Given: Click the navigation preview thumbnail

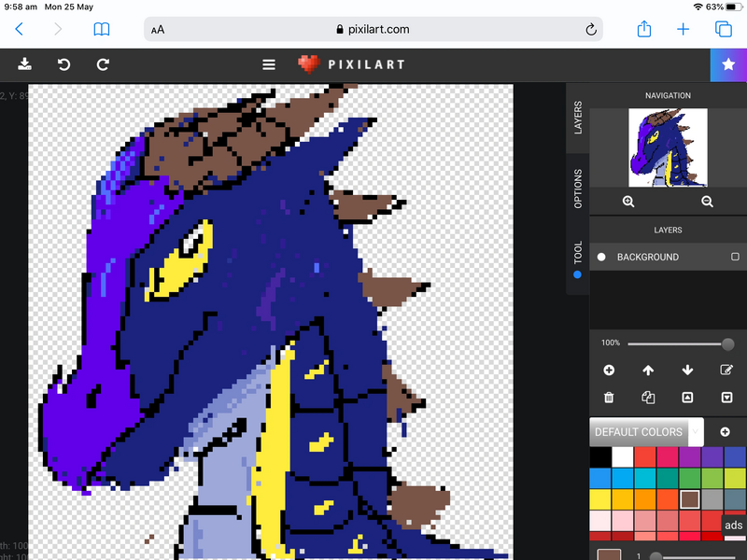Looking at the screenshot, I should coord(668,147).
